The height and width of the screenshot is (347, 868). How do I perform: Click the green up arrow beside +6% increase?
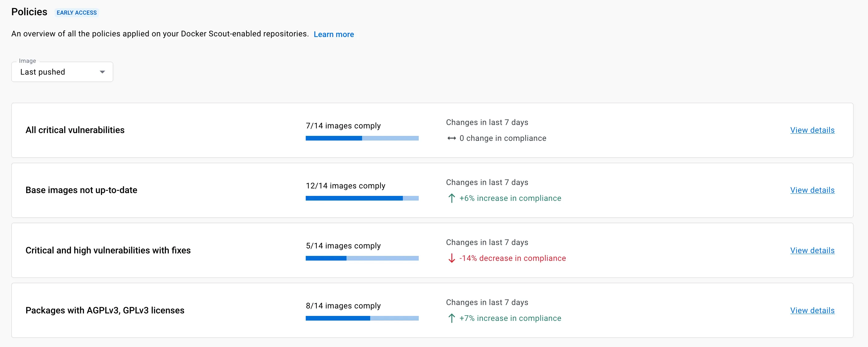coord(451,198)
